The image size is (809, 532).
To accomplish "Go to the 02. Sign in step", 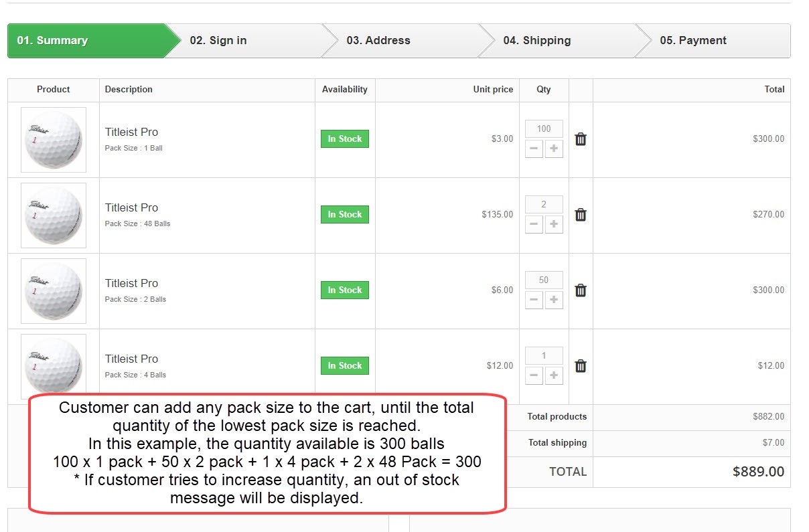I will tap(218, 40).
